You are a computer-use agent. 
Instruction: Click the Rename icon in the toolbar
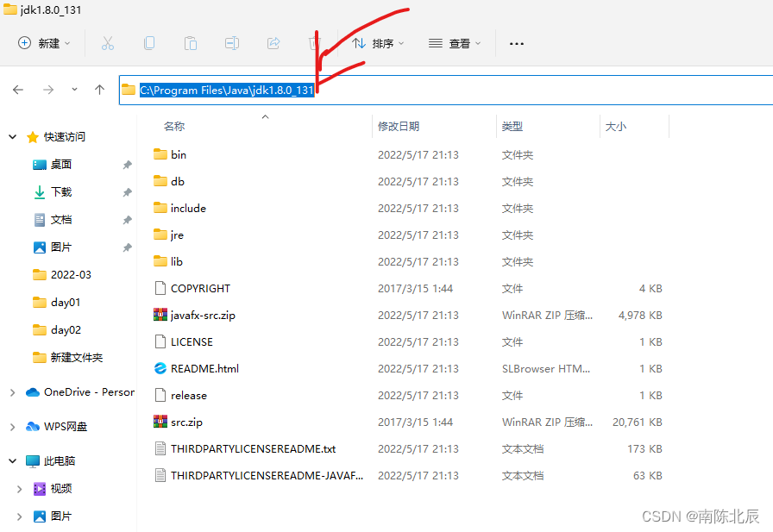[232, 43]
